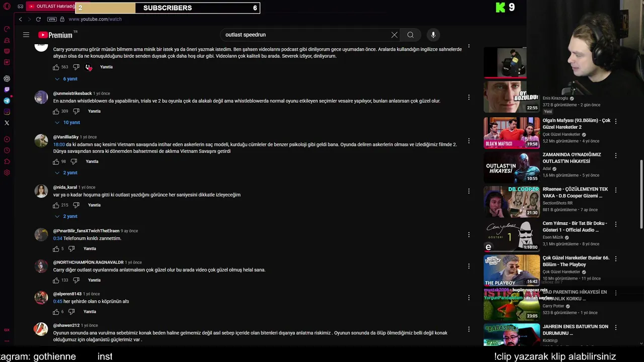Start voice search with microphone
The width and height of the screenshot is (644, 362).
[433, 35]
